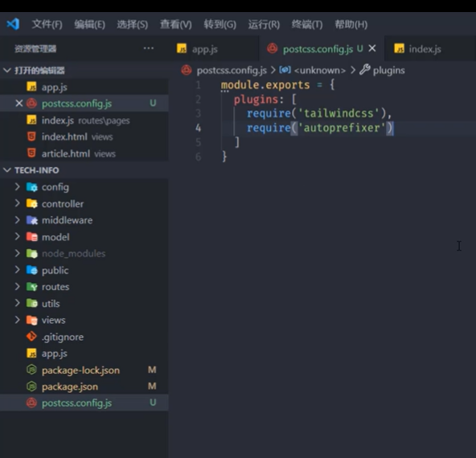Open the 转到(G) menu
The width and height of the screenshot is (476, 458).
coord(220,24)
